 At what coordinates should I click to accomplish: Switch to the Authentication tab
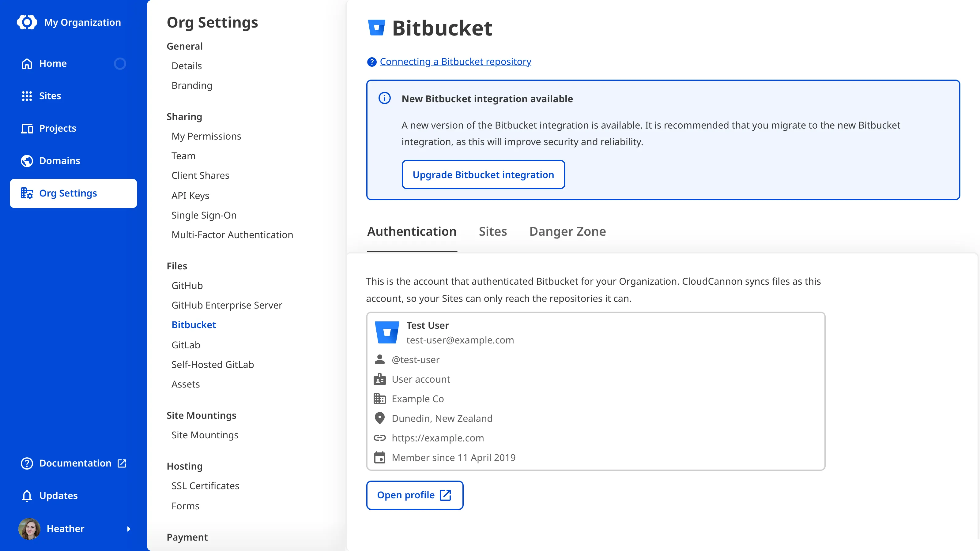(412, 231)
